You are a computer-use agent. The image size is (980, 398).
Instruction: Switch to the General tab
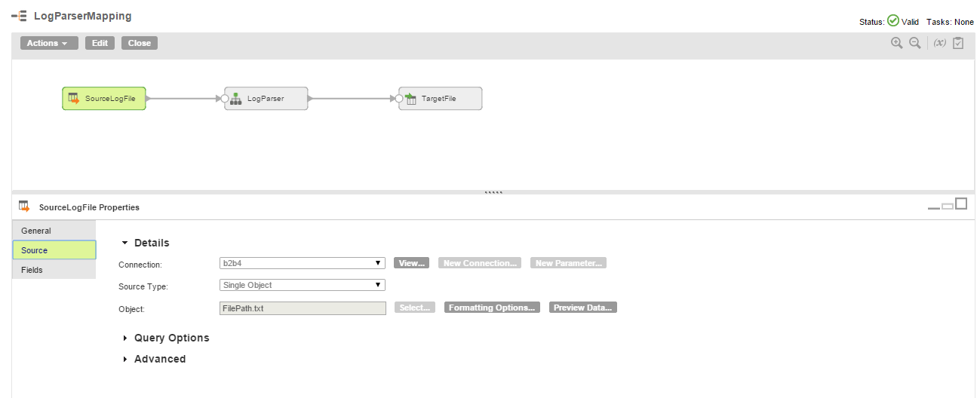(54, 231)
